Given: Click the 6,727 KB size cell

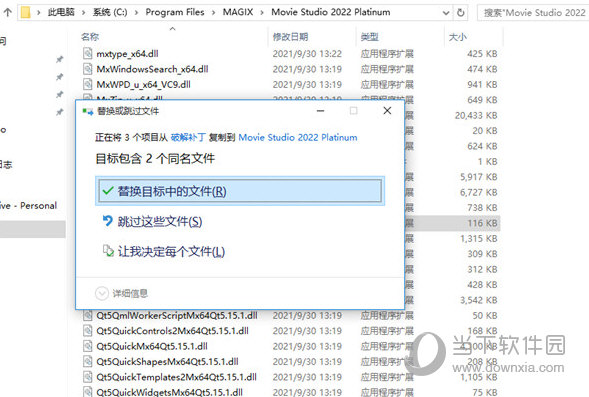Looking at the screenshot, I should (479, 192).
